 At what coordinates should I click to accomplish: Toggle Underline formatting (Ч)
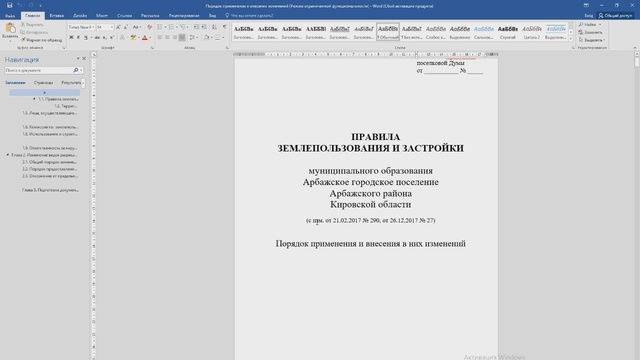pos(86,38)
